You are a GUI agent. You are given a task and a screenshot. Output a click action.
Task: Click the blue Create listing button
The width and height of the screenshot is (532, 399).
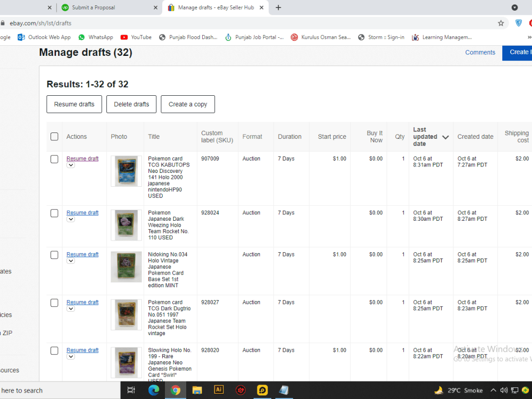tap(517, 52)
